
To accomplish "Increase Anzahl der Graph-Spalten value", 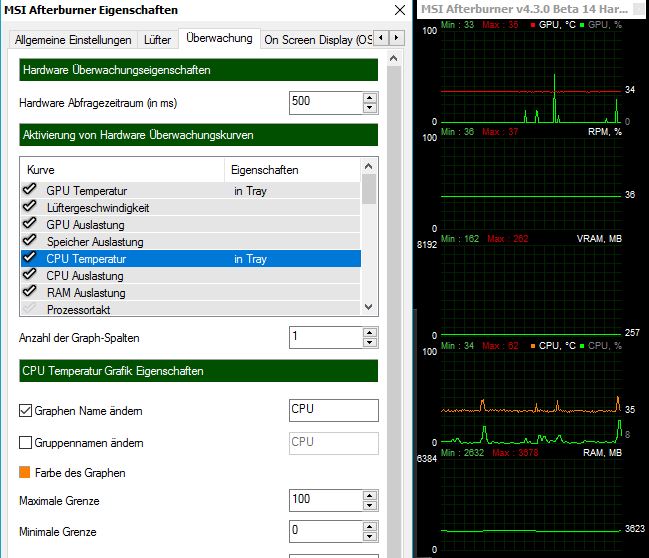I will tap(370, 332).
